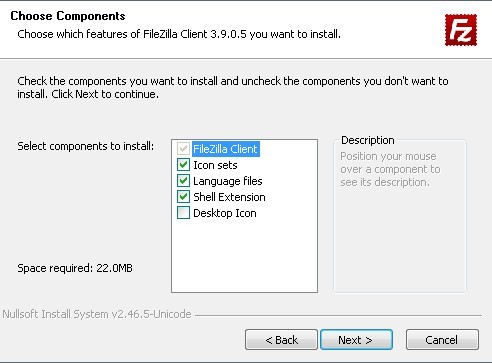492x363 pixels.
Task: Uncheck the Language files checkbox
Action: point(183,181)
